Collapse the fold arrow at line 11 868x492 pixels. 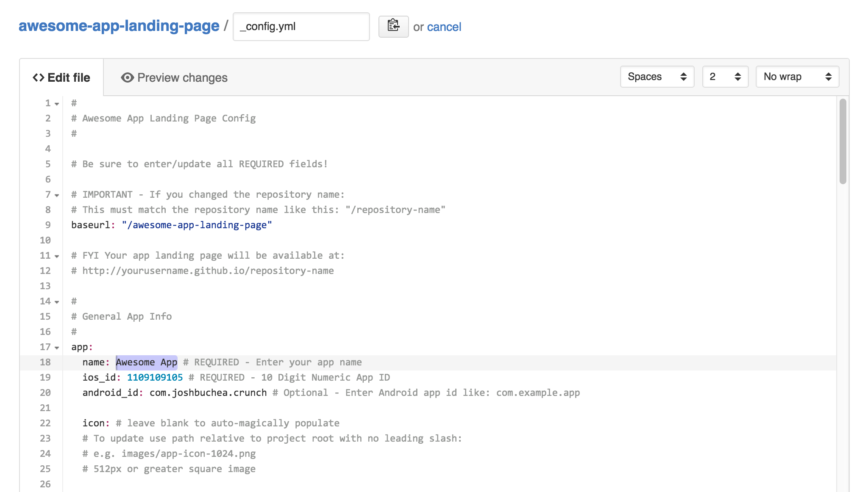pyautogui.click(x=57, y=257)
